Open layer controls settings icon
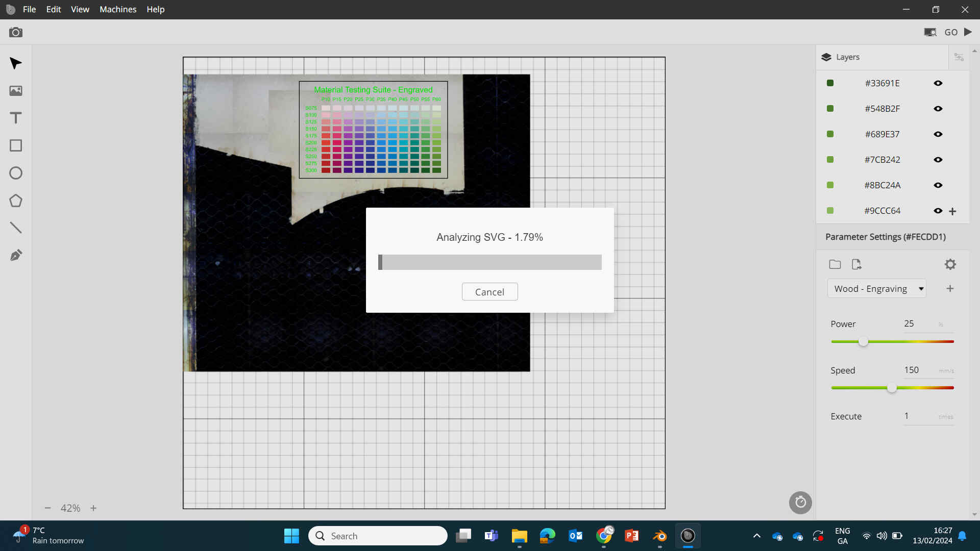The height and width of the screenshot is (551, 980). pyautogui.click(x=959, y=57)
